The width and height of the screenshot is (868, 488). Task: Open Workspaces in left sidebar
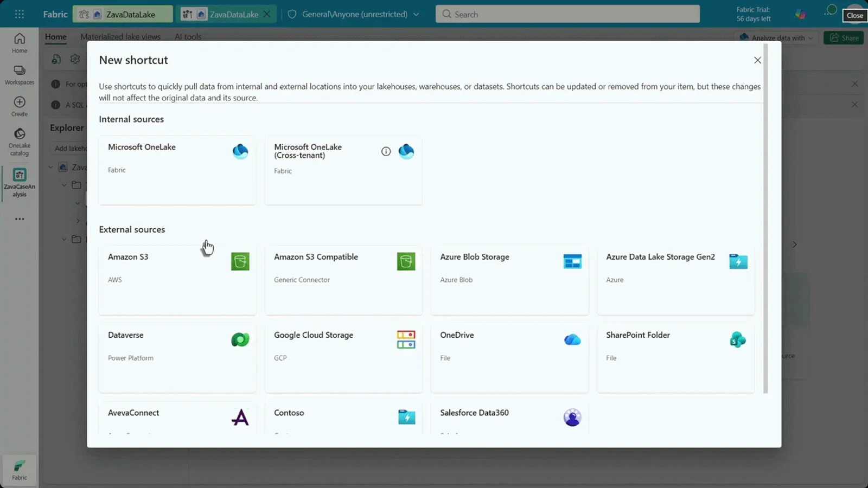pyautogui.click(x=20, y=75)
